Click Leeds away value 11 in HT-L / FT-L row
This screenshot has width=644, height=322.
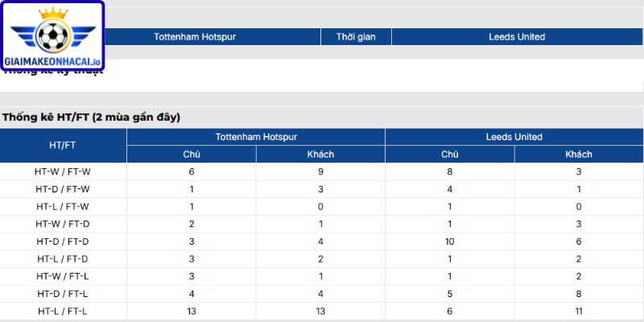pos(579,312)
